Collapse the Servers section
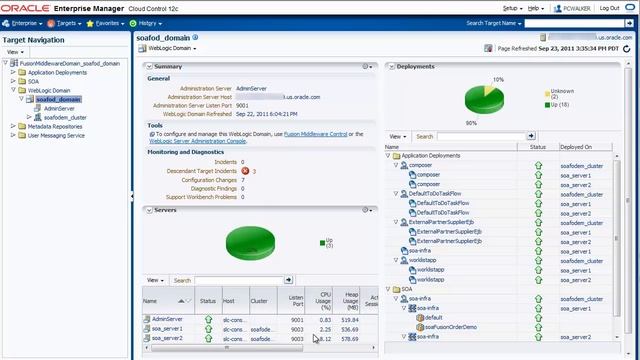The image size is (640, 360). [149, 210]
